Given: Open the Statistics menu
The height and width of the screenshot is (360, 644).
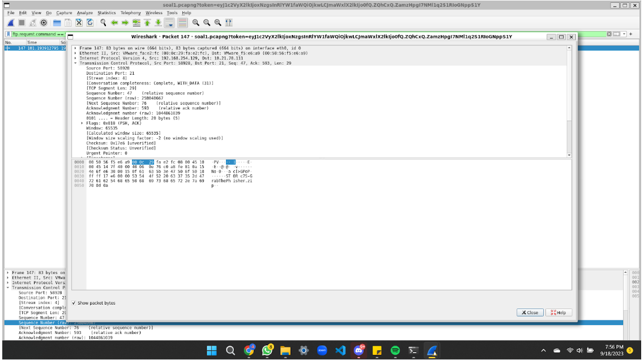Looking at the screenshot, I should point(106,12).
